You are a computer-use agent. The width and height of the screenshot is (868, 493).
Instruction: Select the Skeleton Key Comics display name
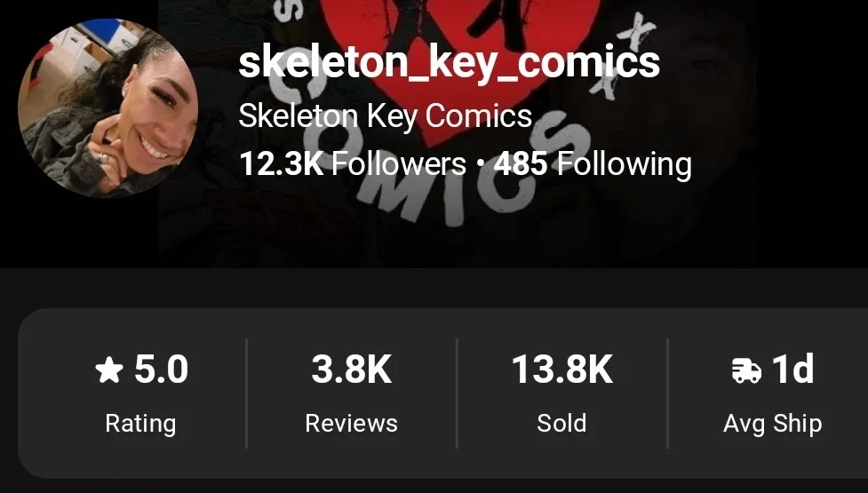386,116
